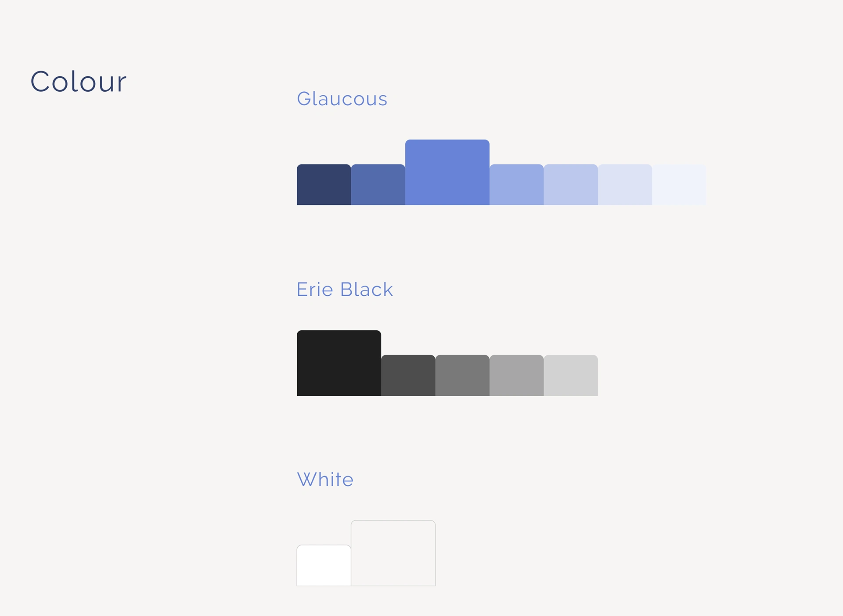Viewport: 843px width, 616px height.
Task: Pick the faintest near-white Glaucous swatch
Action: pyautogui.click(x=679, y=185)
